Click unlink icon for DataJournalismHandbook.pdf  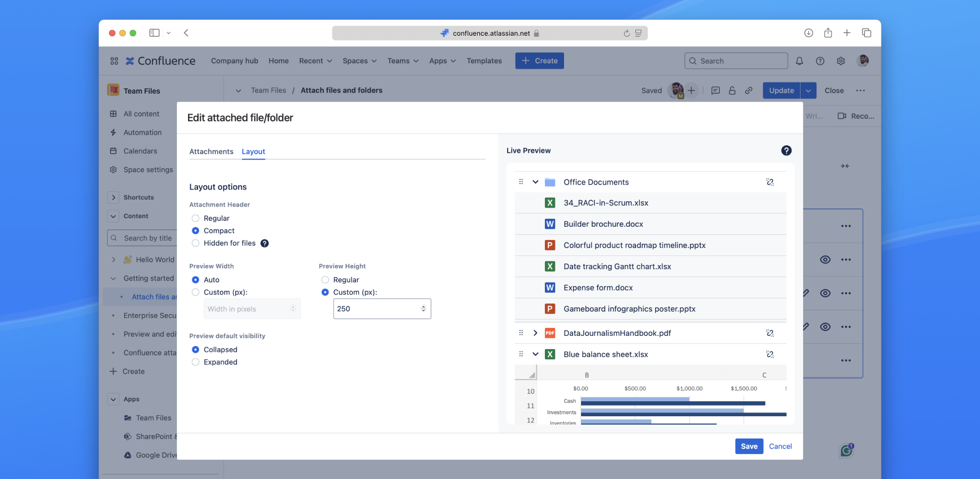770,333
